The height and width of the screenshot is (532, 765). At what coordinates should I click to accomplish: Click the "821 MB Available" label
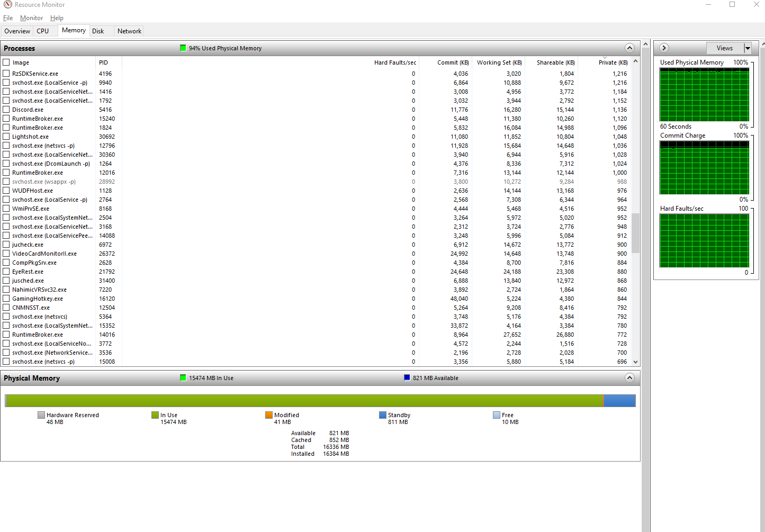436,378
